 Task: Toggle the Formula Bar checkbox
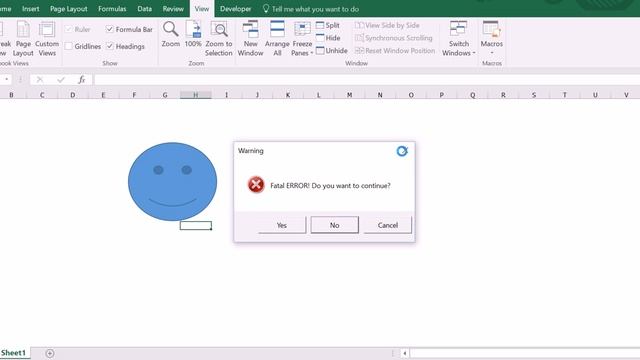(x=109, y=29)
